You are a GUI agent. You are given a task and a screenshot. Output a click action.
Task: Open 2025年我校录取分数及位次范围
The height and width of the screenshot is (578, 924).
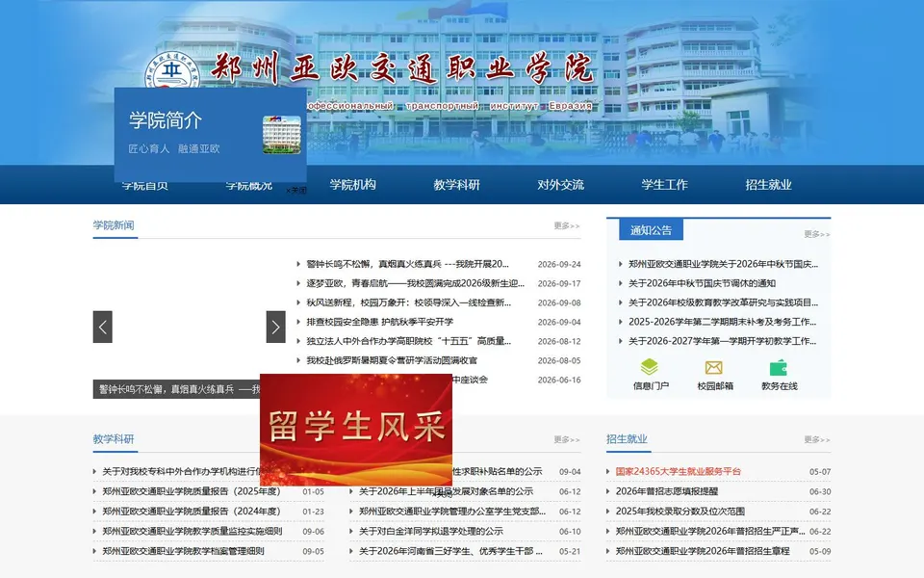tap(680, 512)
